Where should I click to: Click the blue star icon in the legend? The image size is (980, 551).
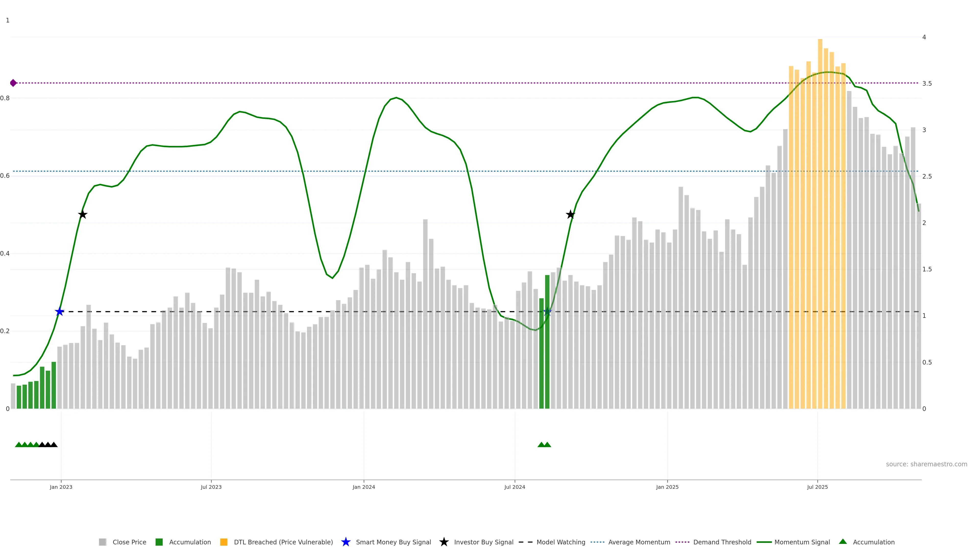point(346,542)
